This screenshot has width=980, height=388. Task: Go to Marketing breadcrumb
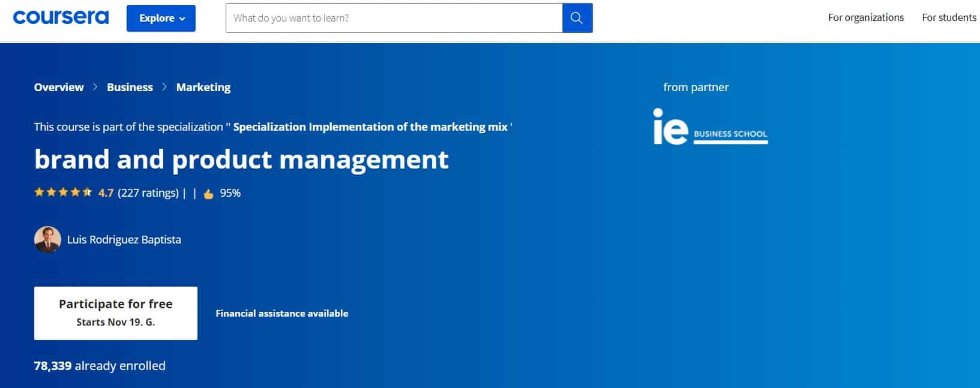[203, 87]
